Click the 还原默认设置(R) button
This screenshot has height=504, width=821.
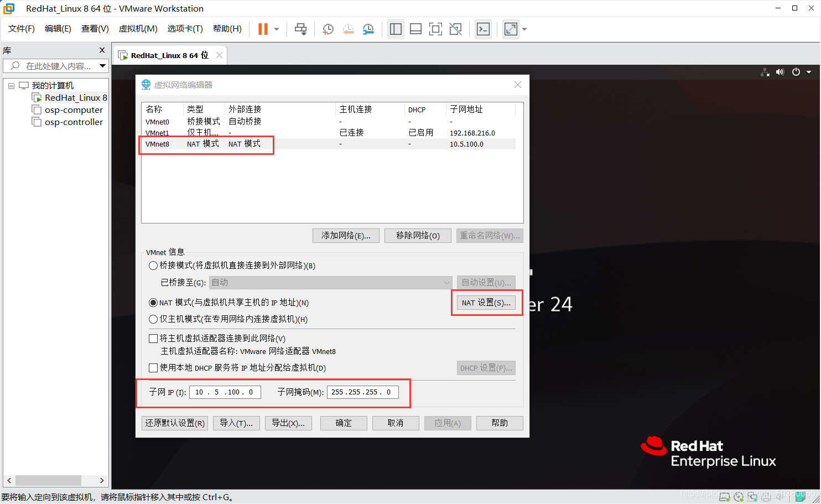(175, 423)
